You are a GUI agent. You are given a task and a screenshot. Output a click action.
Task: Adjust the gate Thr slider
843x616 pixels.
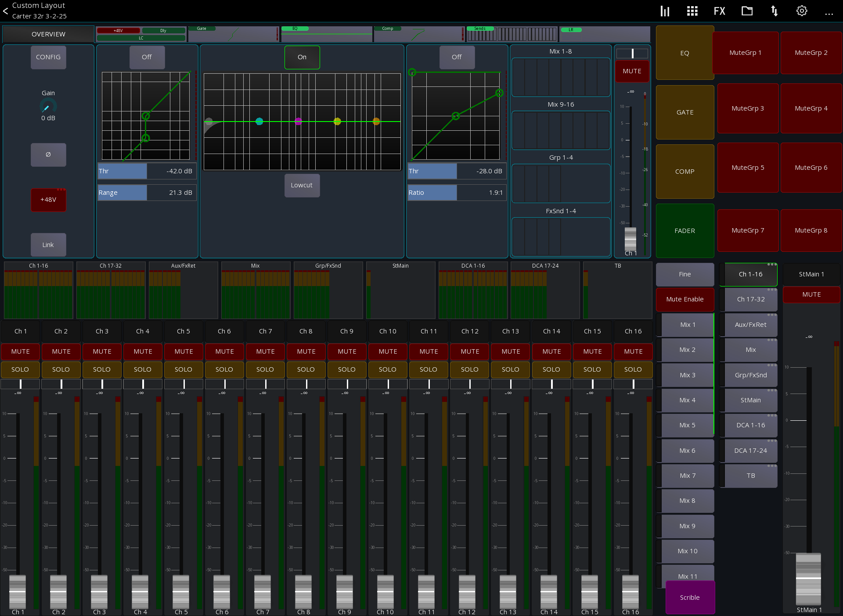coord(147,171)
